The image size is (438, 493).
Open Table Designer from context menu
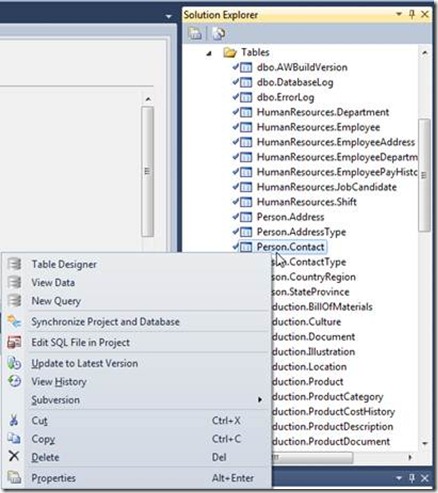coord(64,264)
